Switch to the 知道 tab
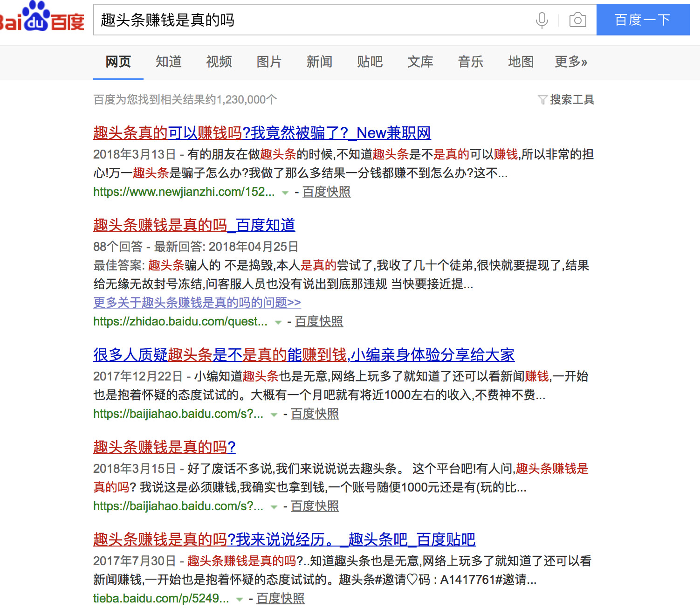The image size is (700, 609). coord(168,62)
